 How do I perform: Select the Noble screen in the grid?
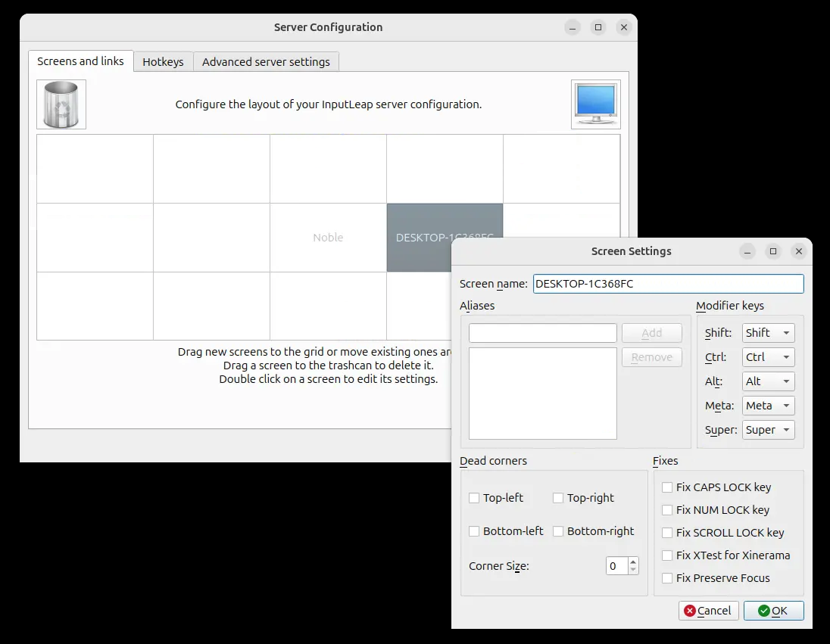tap(328, 238)
